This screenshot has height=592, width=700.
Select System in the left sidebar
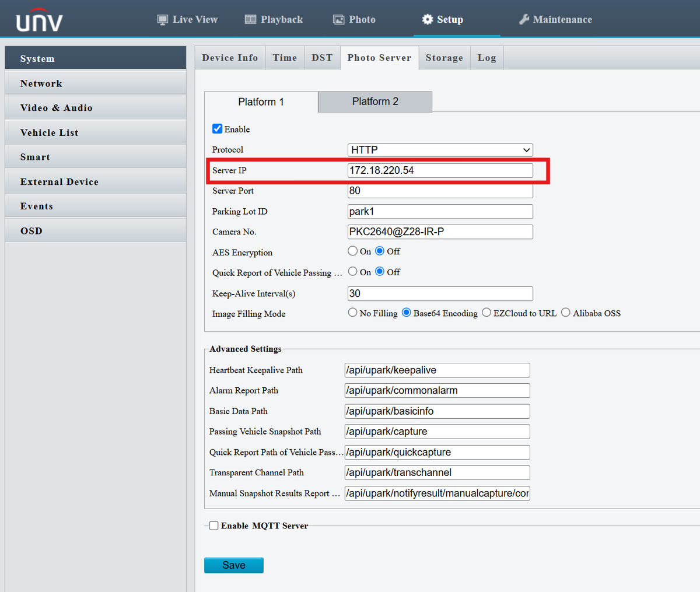pos(96,58)
